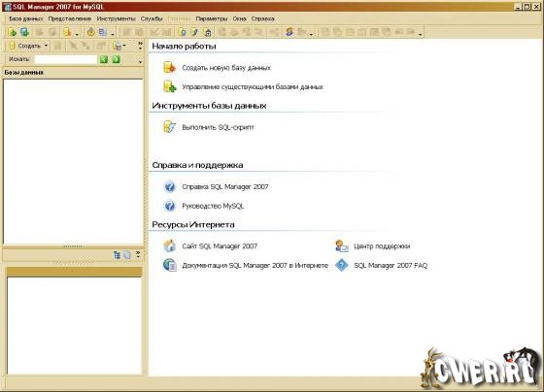Viewport: 544px width, 392px height.
Task: Click the Выполнить SQL-скрипт link
Action: 218,127
